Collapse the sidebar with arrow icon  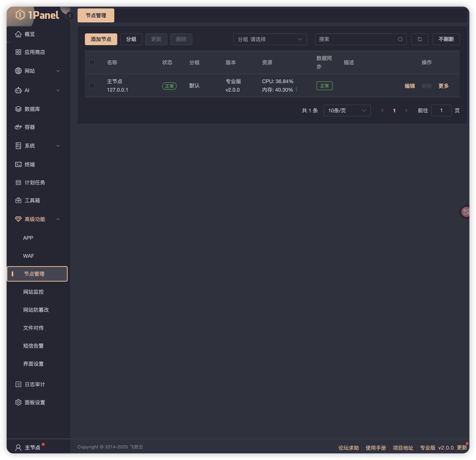(x=70, y=16)
